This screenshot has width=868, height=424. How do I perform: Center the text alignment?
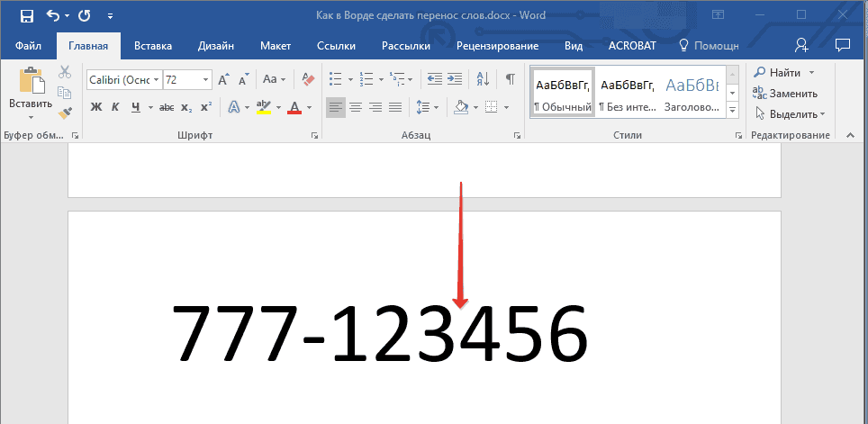tap(356, 107)
